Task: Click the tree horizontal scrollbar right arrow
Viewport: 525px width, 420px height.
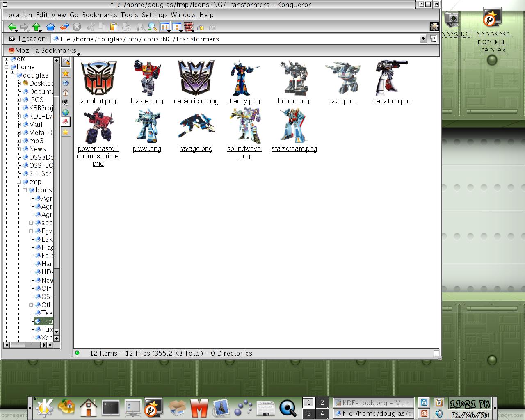Action: [50, 345]
